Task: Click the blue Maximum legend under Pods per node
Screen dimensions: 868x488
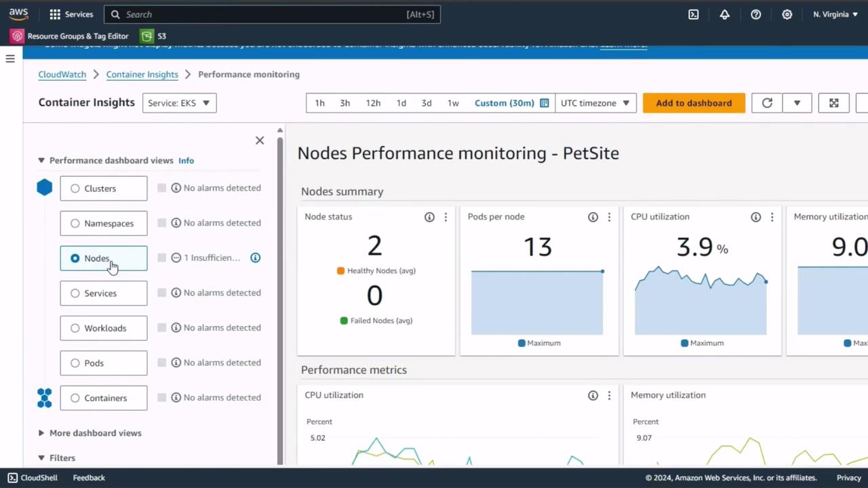Action: [539, 343]
